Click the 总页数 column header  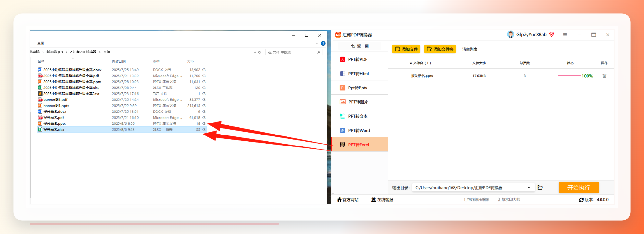(x=525, y=63)
